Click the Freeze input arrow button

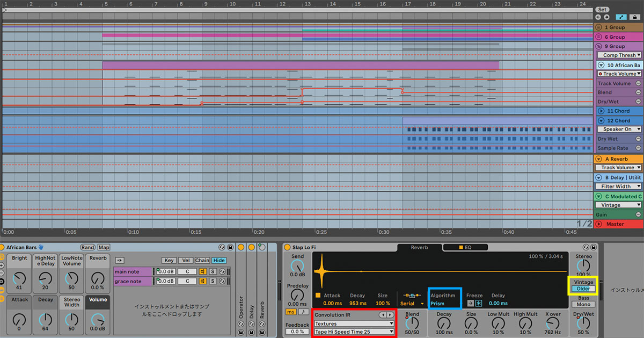[470, 304]
